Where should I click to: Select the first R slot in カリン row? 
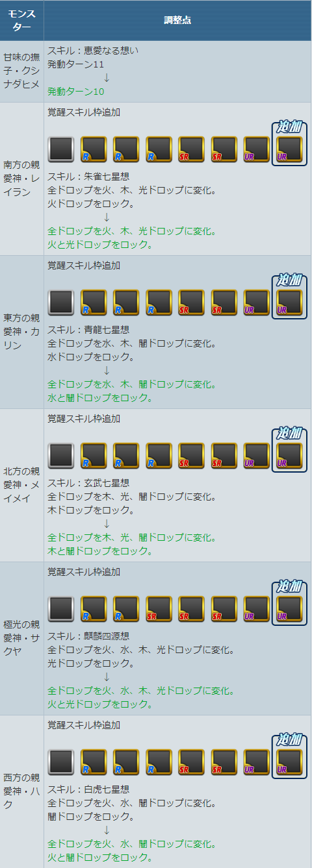[x=94, y=302]
